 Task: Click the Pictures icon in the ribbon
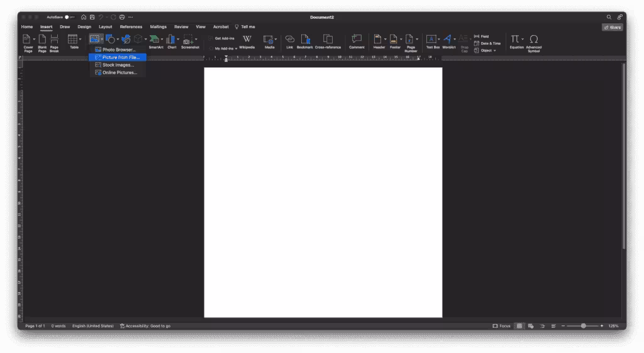pos(94,39)
